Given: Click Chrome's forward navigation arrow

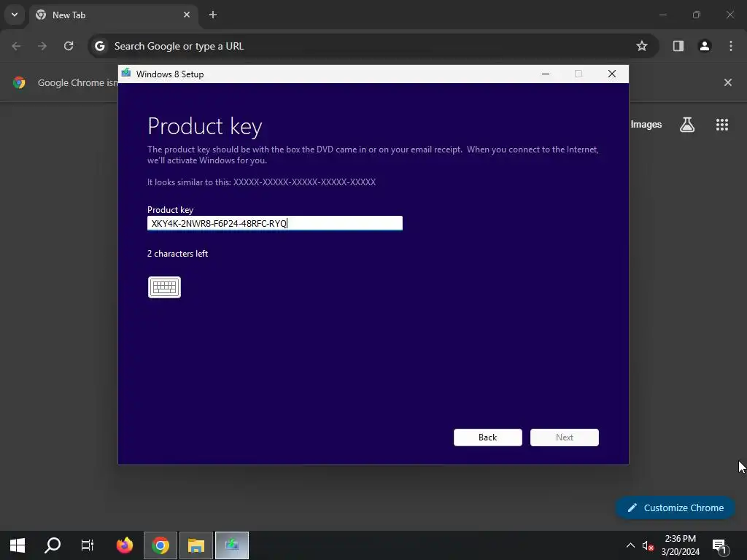Looking at the screenshot, I should (42, 46).
